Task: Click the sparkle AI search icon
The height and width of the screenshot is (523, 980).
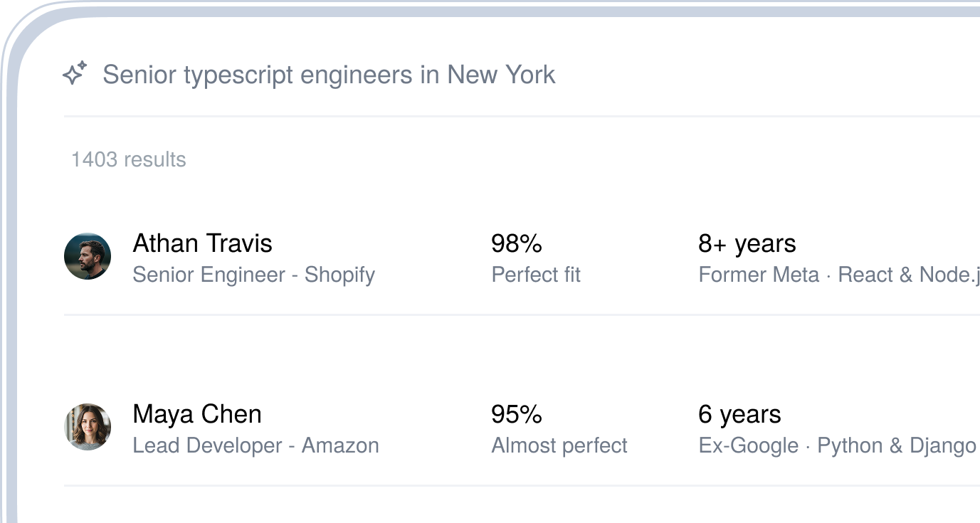Action: point(75,73)
